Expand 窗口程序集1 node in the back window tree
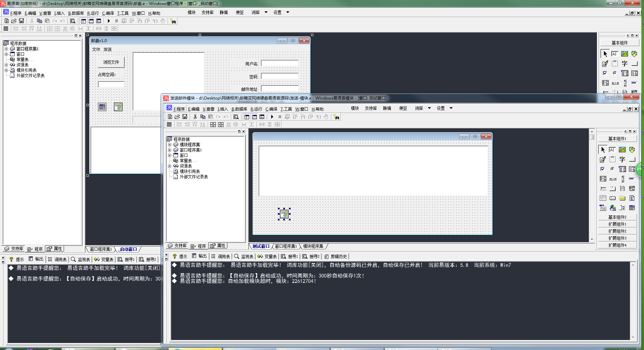The height and width of the screenshot is (350, 644). click(x=6, y=49)
